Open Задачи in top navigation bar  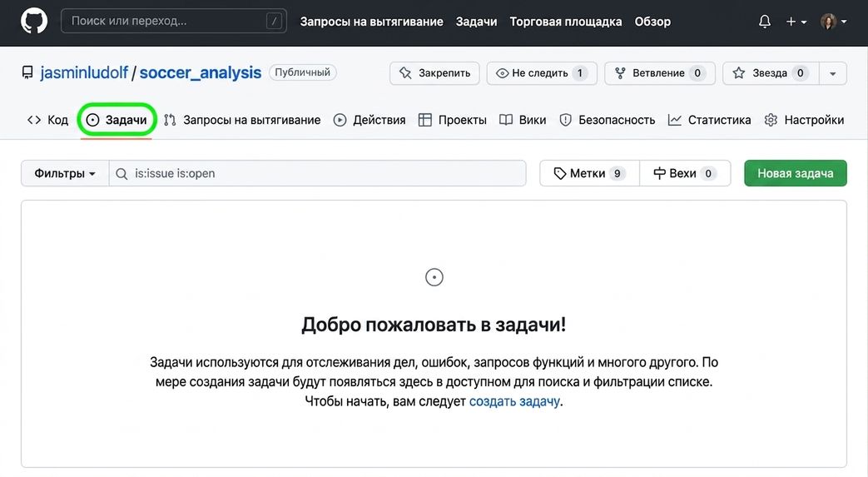(x=476, y=22)
